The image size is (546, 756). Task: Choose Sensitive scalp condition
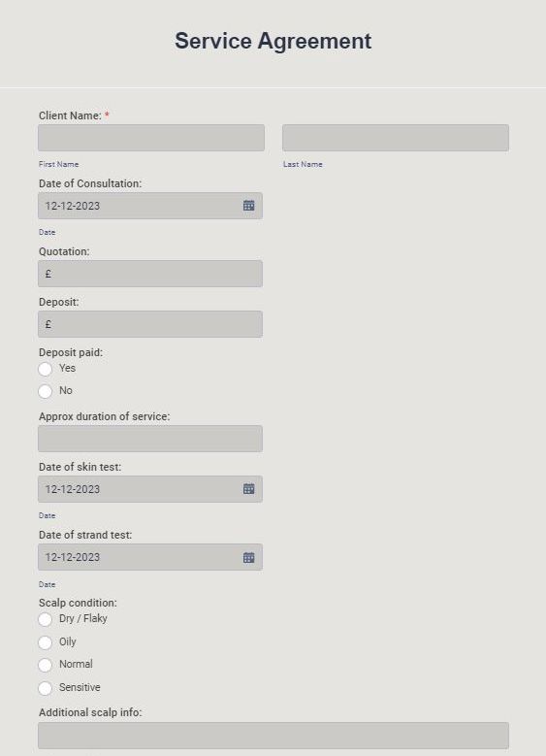click(x=46, y=688)
